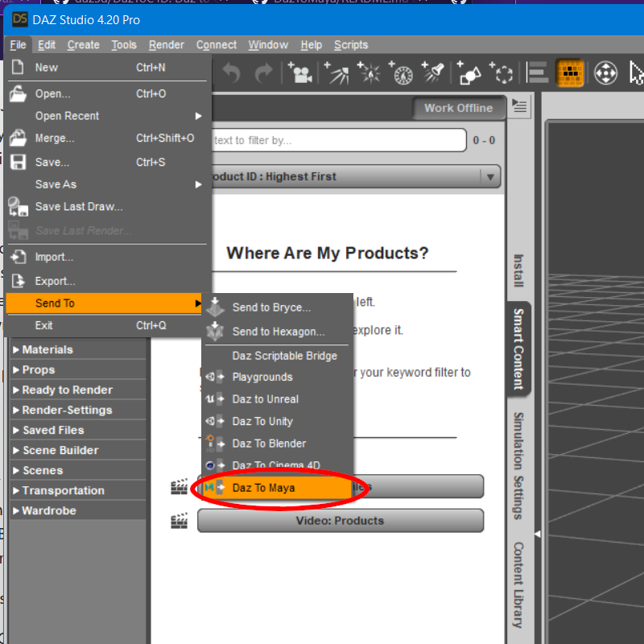644x644 pixels.
Task: Open the Render menu
Action: tap(167, 45)
